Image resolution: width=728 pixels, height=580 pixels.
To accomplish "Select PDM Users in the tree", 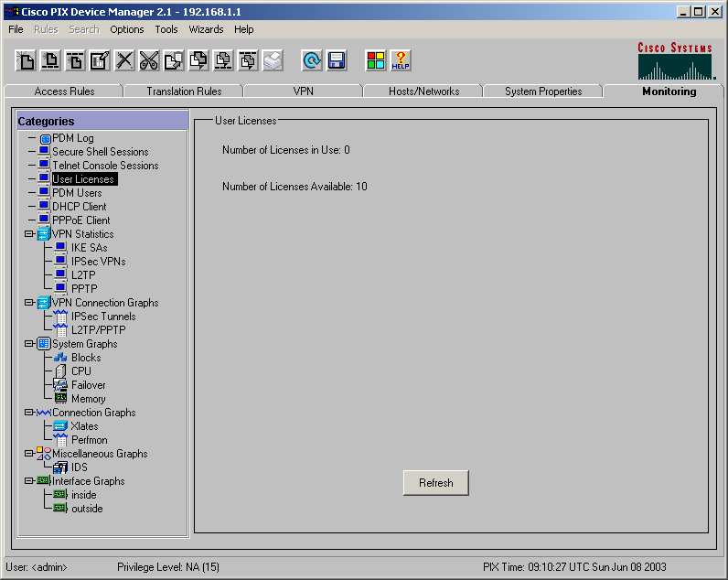I will 77,193.
